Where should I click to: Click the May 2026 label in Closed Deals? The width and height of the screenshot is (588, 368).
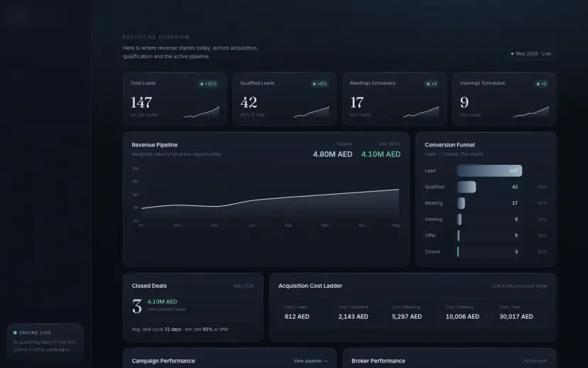(244, 286)
